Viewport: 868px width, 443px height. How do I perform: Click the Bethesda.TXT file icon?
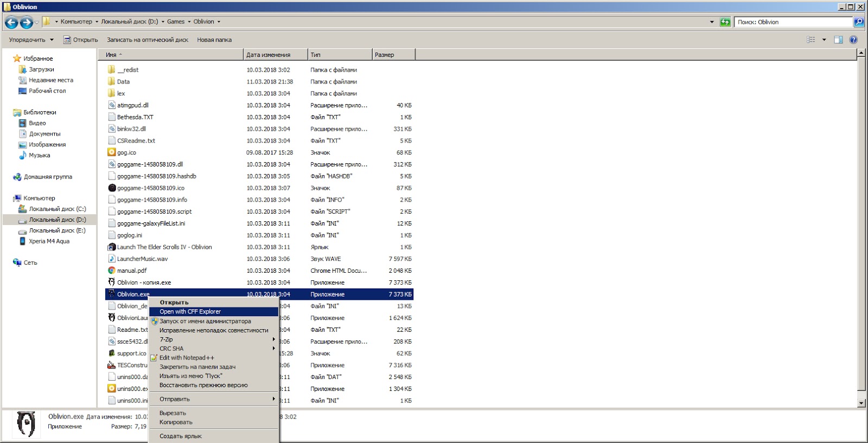pyautogui.click(x=112, y=117)
